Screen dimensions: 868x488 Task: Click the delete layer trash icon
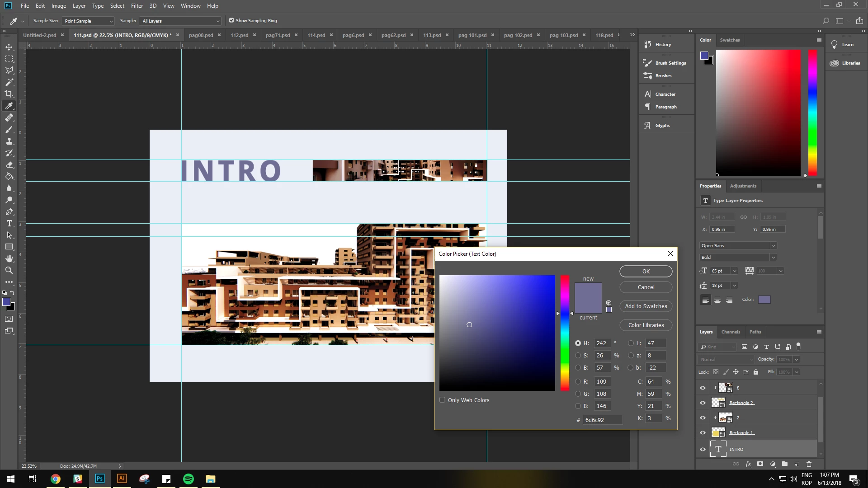coord(809,464)
